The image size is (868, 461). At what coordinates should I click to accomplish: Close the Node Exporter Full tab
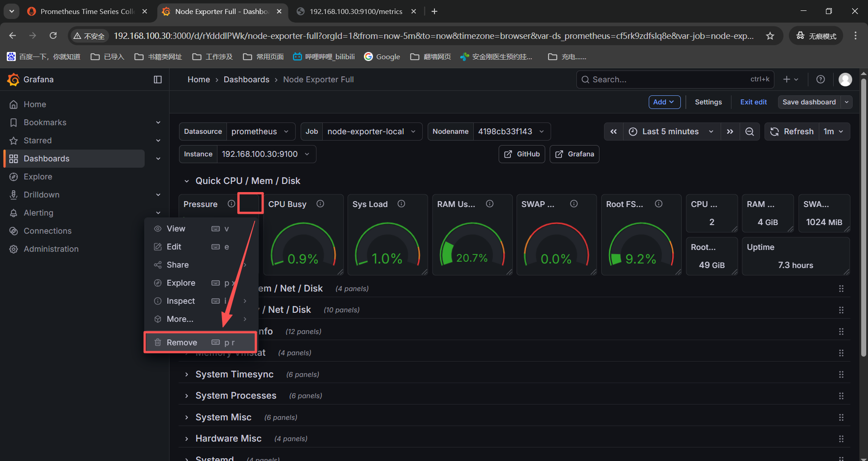pos(279,11)
